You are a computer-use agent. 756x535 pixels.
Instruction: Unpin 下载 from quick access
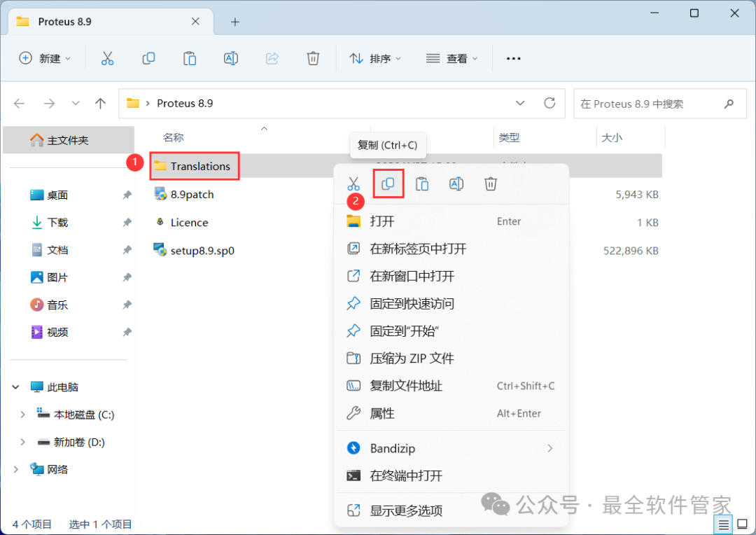pyautogui.click(x=127, y=223)
